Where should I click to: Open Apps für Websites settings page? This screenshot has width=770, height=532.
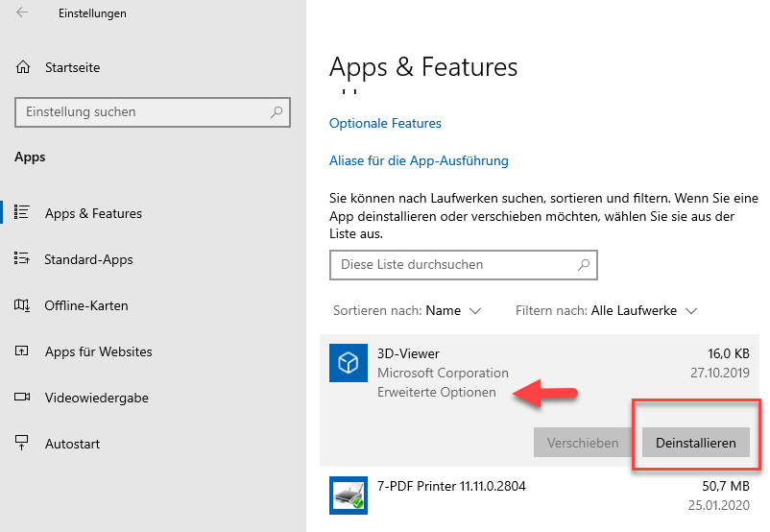pyautogui.click(x=98, y=351)
